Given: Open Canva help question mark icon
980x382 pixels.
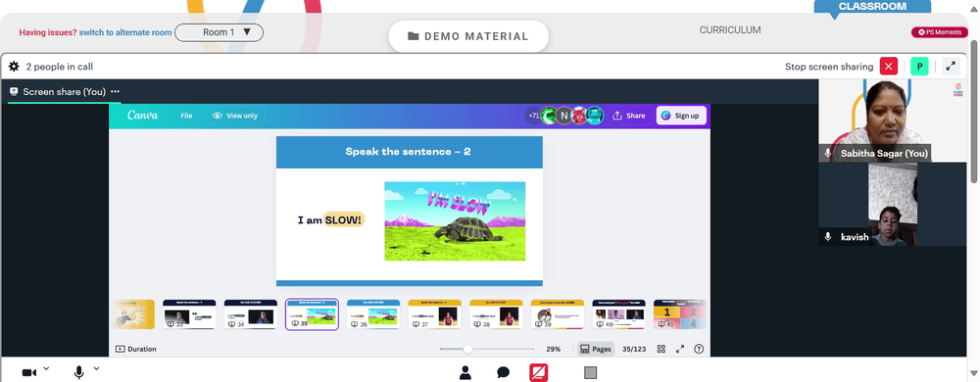Looking at the screenshot, I should coord(699,349).
